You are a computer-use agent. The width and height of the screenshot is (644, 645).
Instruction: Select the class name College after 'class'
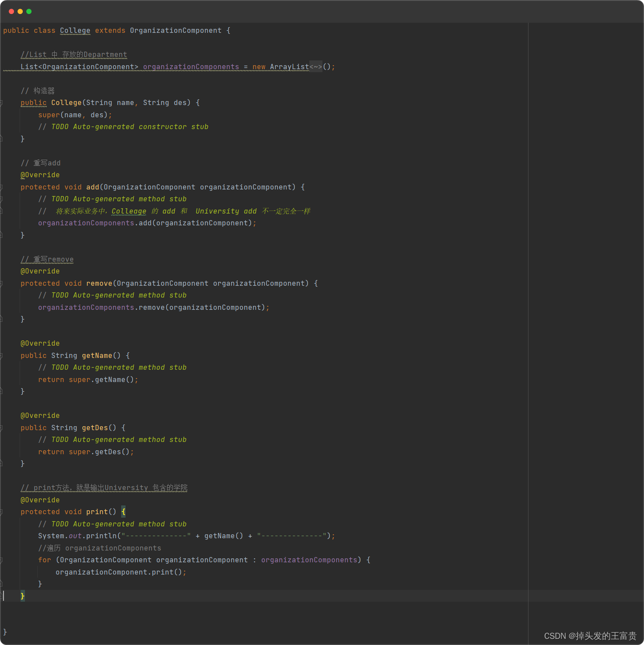point(75,31)
